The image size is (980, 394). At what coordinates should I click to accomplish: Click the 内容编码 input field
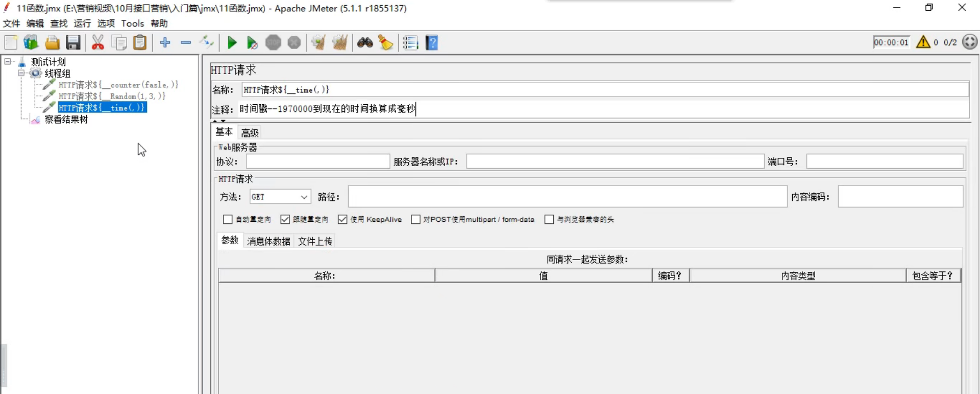pyautogui.click(x=900, y=197)
